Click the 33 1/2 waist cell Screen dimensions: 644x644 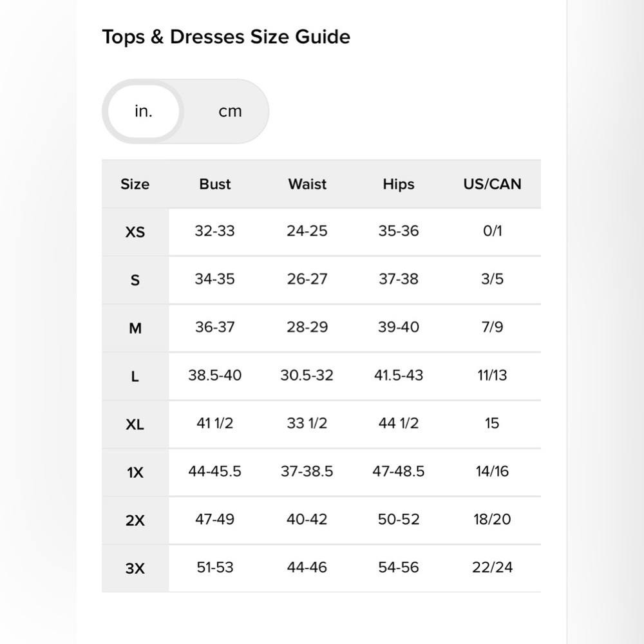[x=307, y=423]
